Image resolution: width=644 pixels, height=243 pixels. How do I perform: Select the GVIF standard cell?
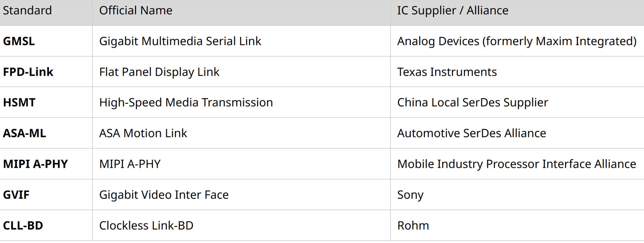[x=16, y=195]
